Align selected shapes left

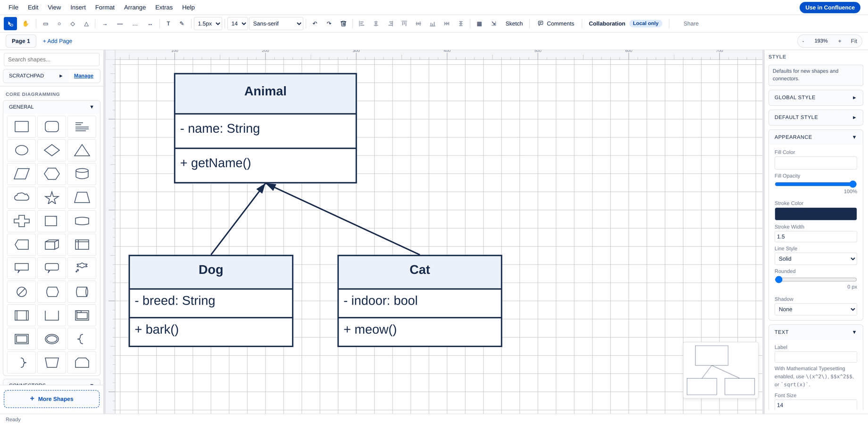click(362, 24)
